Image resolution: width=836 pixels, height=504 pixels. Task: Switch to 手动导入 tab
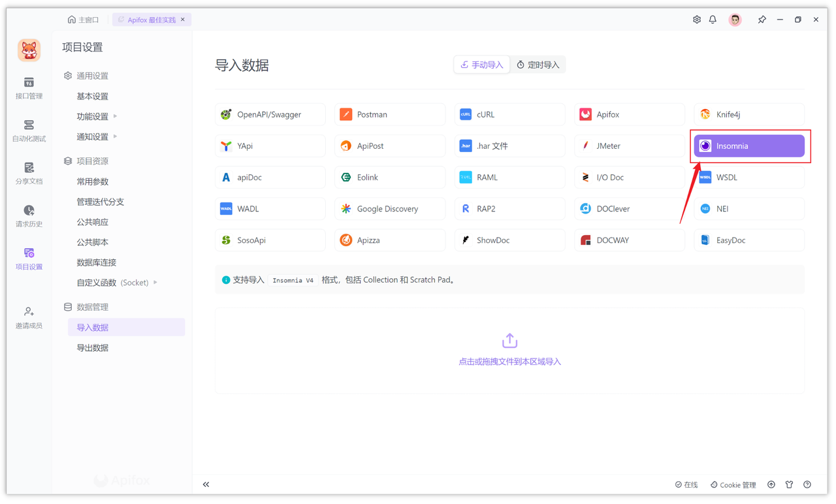tap(482, 65)
